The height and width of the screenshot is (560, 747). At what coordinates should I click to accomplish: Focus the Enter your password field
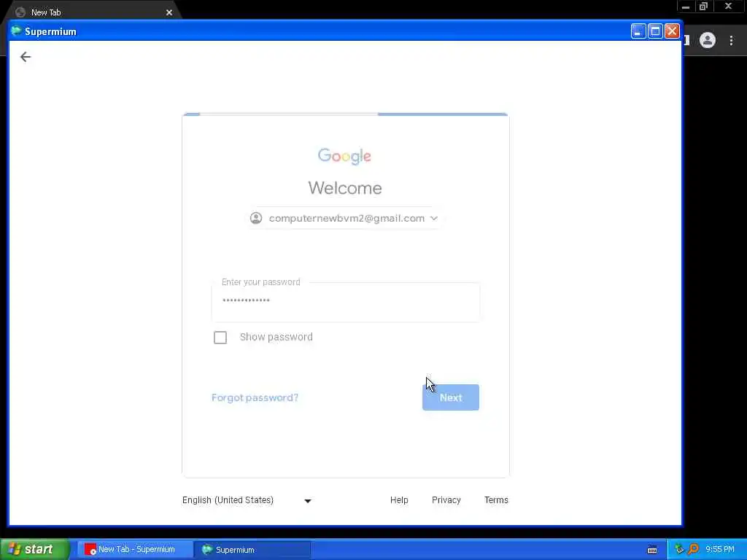click(x=345, y=301)
